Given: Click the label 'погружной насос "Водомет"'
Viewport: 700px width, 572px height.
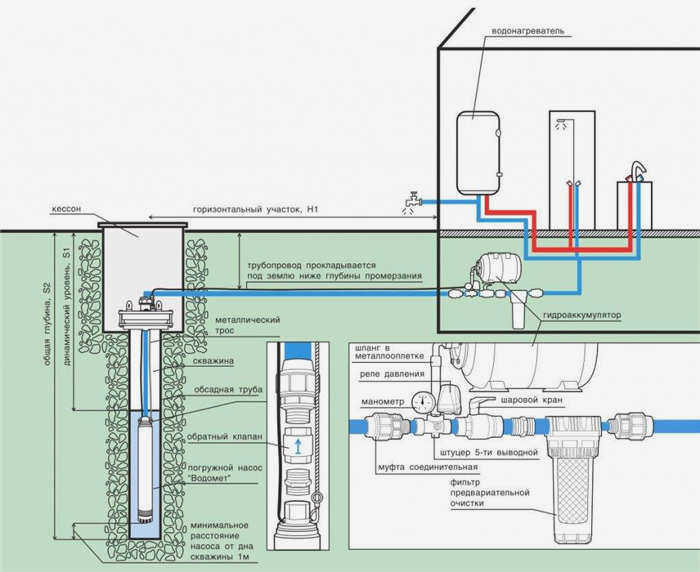Looking at the screenshot, I should tap(225, 473).
